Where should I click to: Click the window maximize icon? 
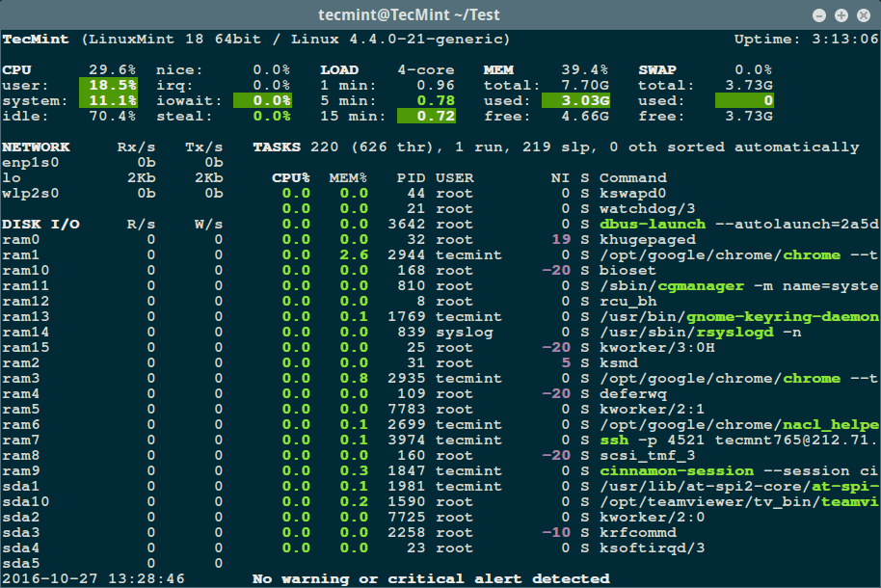coord(843,14)
